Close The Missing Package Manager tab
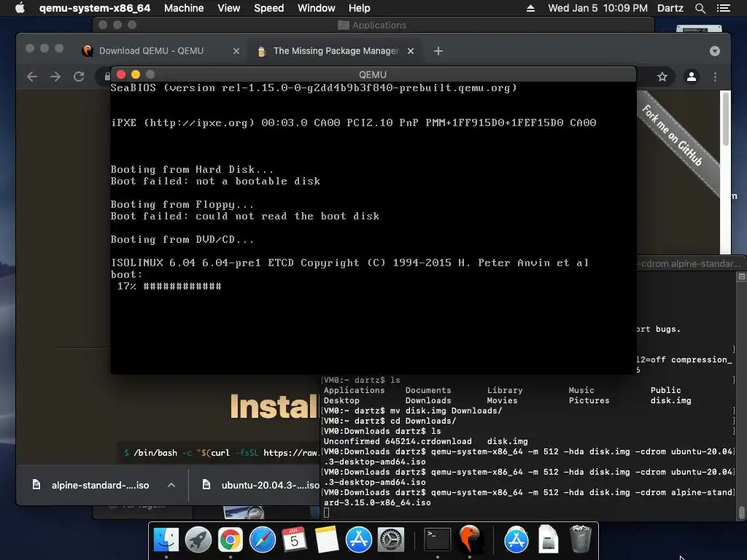 tap(410, 51)
